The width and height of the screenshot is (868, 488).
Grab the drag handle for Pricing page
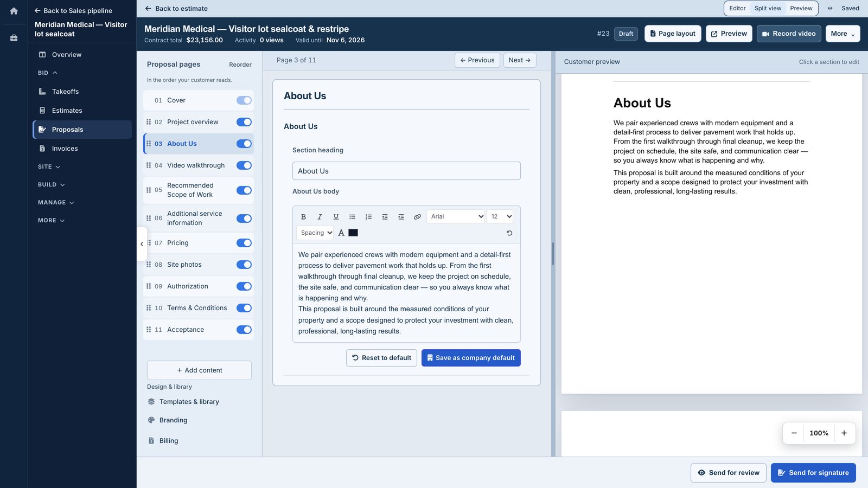click(149, 243)
